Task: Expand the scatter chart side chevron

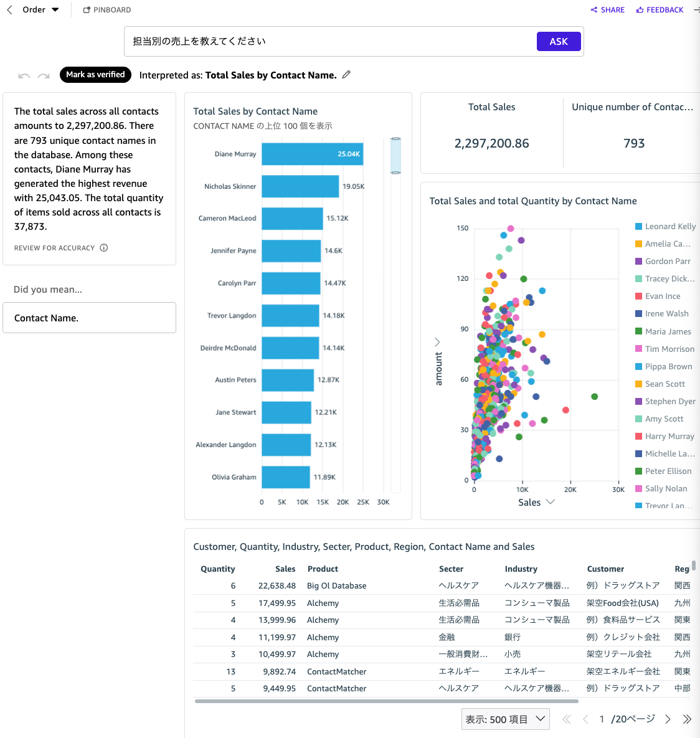Action: pyautogui.click(x=437, y=342)
